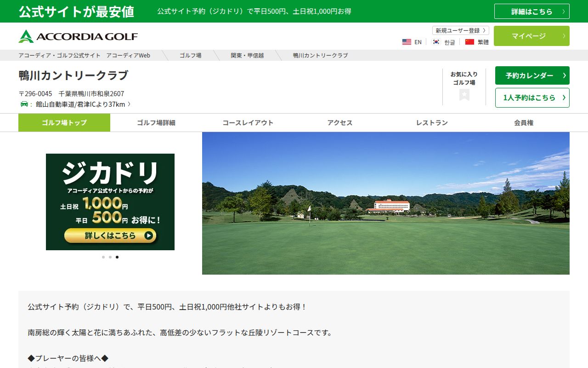Open 館山自動車道 route directions link
Viewport: 588px width, 368px height.
click(83, 104)
